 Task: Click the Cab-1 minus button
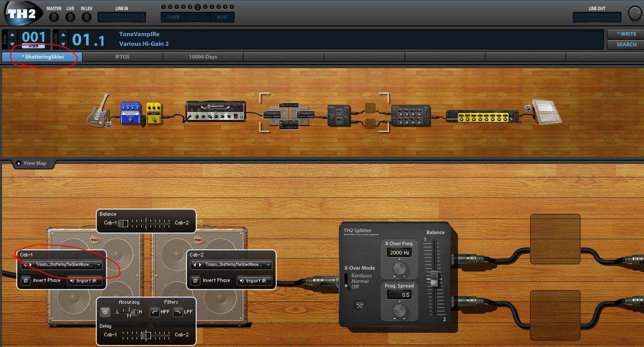point(98,265)
